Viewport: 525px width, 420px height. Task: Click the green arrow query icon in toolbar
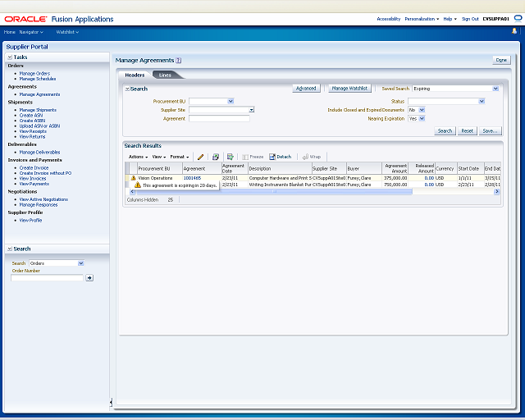click(230, 157)
